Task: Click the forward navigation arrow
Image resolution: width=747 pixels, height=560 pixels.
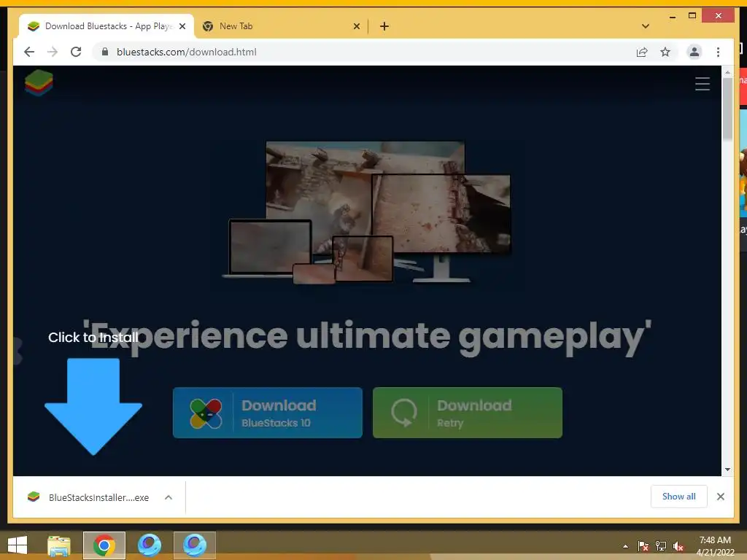Action: pos(53,52)
